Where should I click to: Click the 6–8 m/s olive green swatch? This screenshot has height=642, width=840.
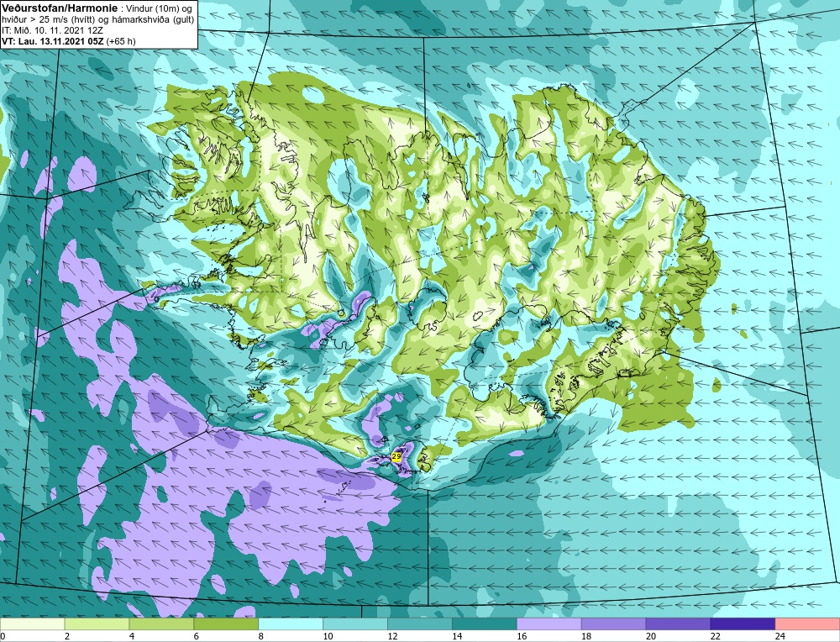click(226, 624)
